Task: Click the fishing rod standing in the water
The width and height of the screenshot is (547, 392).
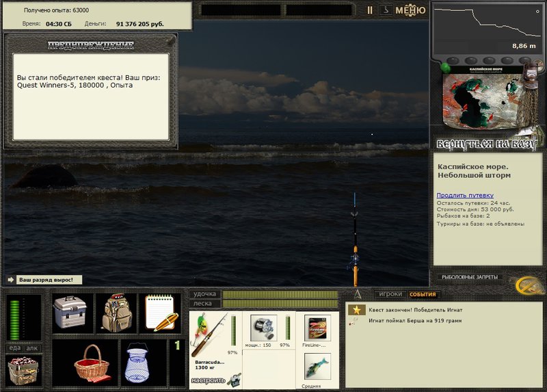Action: tap(355, 241)
